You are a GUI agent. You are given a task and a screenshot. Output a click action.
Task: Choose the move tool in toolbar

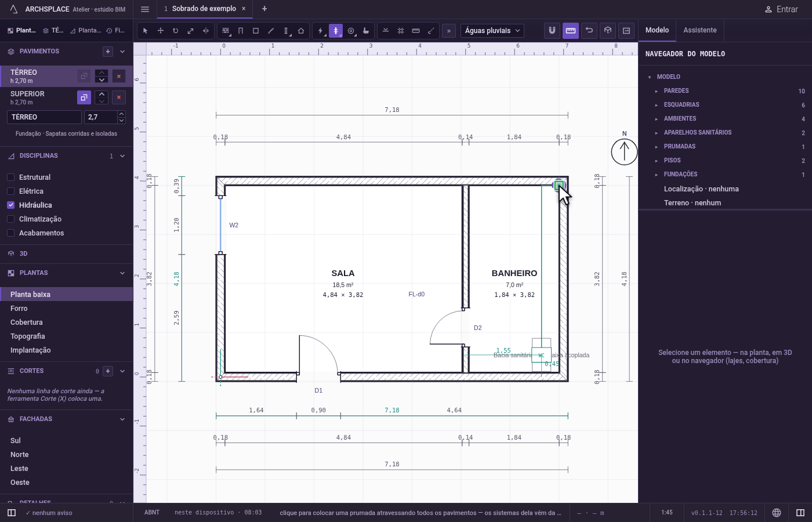pos(161,31)
